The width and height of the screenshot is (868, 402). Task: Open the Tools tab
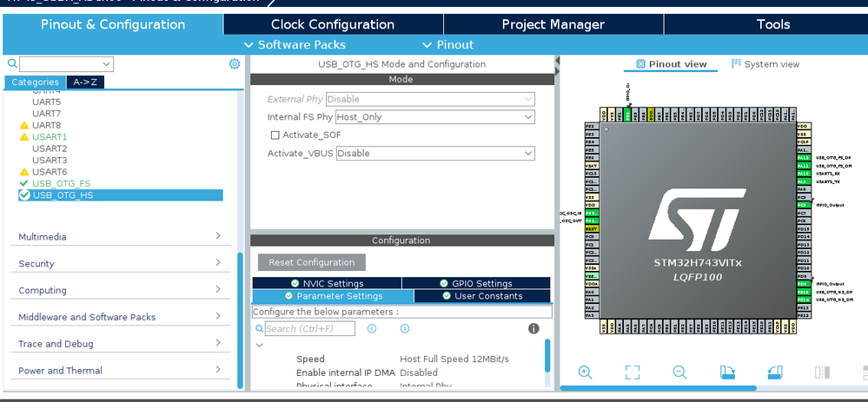(772, 24)
